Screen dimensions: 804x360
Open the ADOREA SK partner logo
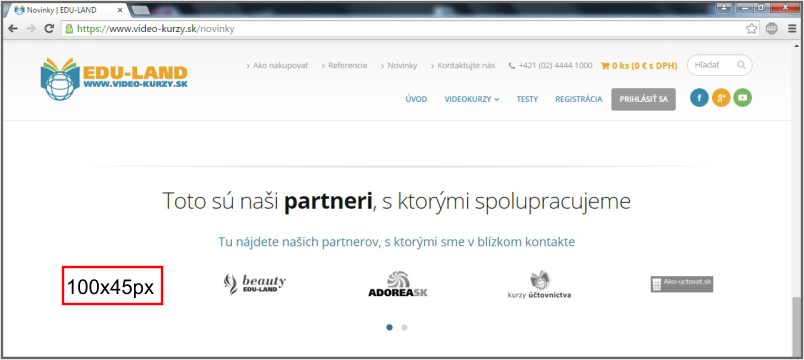[x=398, y=284]
